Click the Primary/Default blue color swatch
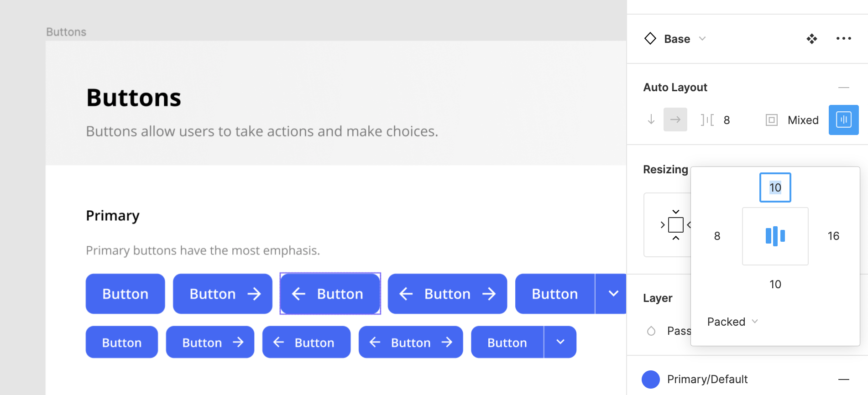868x395 pixels. click(651, 379)
